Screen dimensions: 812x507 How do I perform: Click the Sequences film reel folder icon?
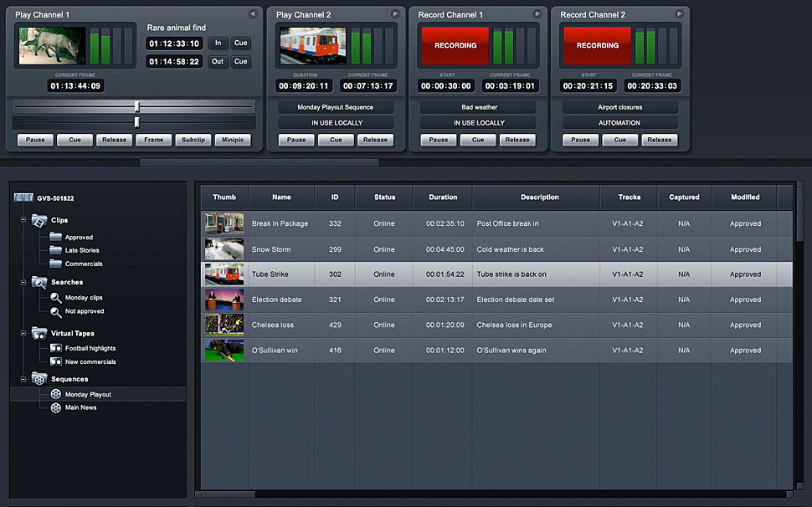(39, 379)
